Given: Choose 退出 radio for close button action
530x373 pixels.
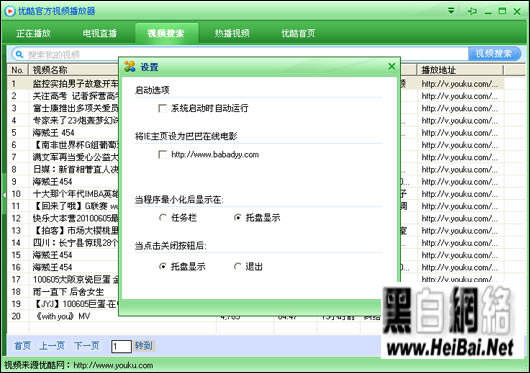Looking at the screenshot, I should coord(238,267).
